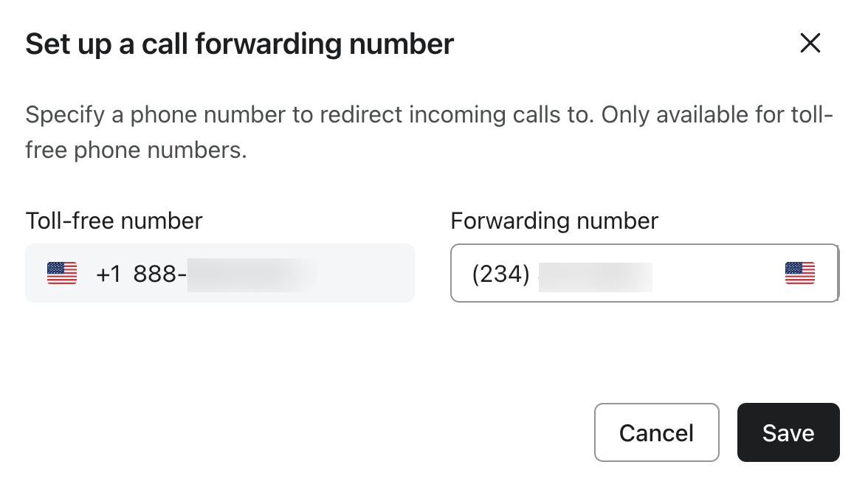Click the 'Set up a call forwarding number' title
Image resolution: width=868 pixels, height=487 pixels.
[239, 44]
